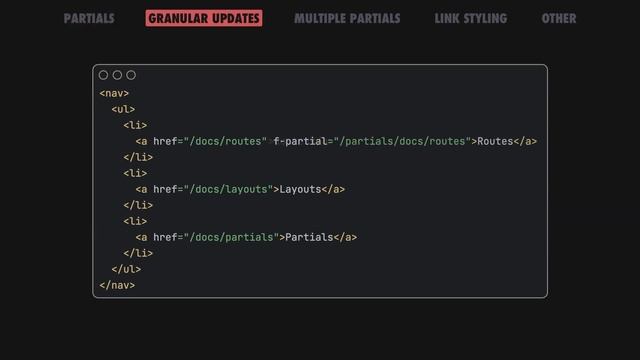The image size is (640, 360).
Task: Click the "/partials/docs/routes" attribute value
Action: [402, 141]
